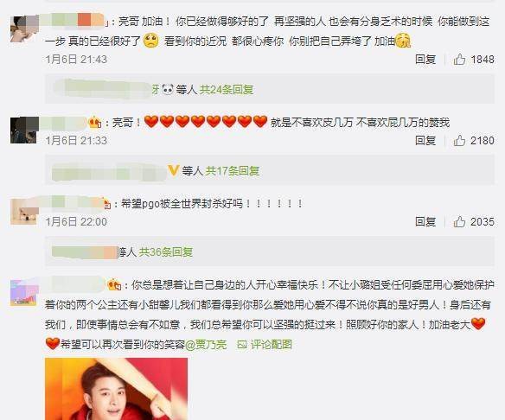This screenshot has width=505, height=420.
Task: Click the member badge beside the 亮哥 hearts comment
Action: pyautogui.click(x=95, y=123)
